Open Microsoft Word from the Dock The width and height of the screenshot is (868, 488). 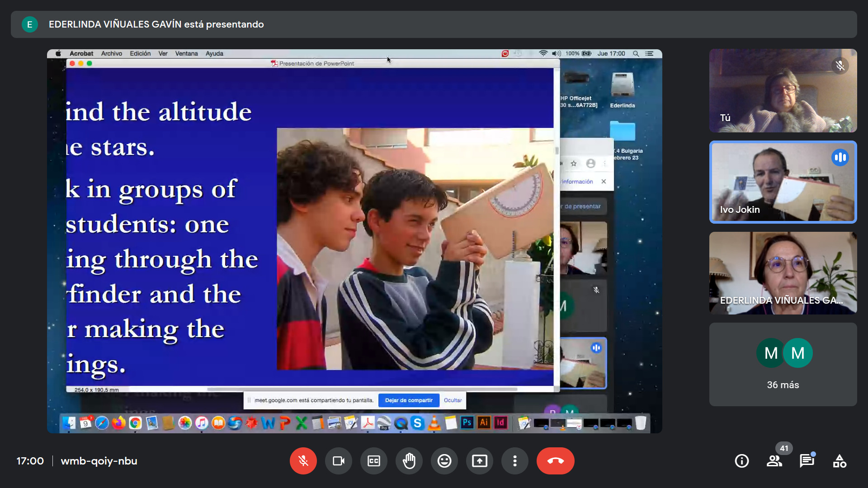pos(268,423)
